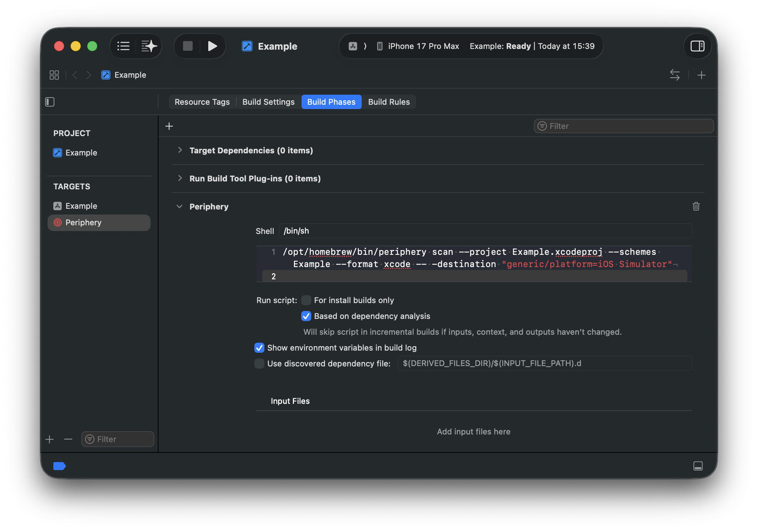Collapse the Periphery build phase
The image size is (758, 532).
point(179,206)
